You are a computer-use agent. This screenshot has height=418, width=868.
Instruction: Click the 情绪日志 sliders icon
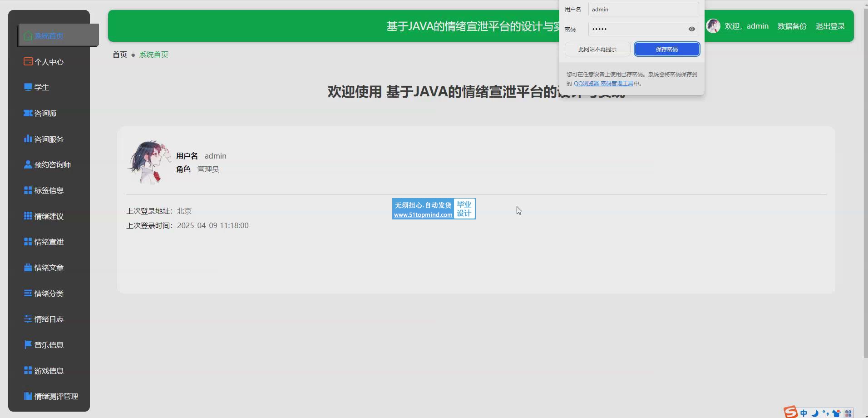coord(28,319)
